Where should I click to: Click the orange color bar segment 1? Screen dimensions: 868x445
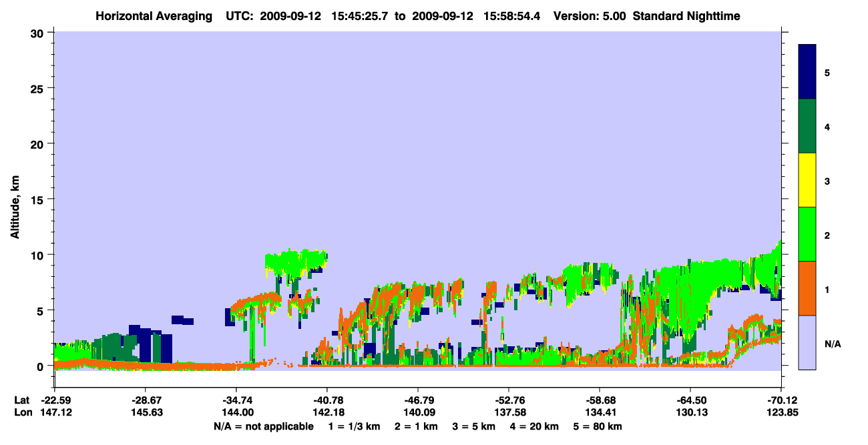click(807, 288)
